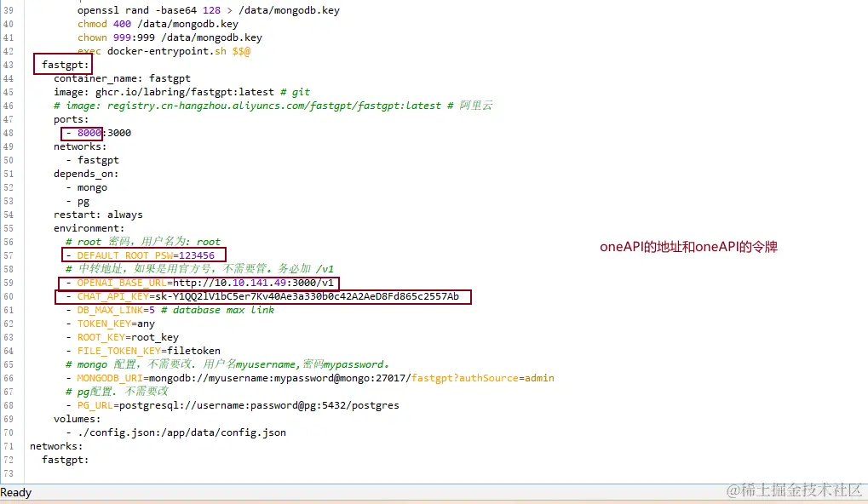Screen dimensions: 868x504
Task: Select the FILE_TOKEN_KEY=filetoken entry
Action: tap(148, 351)
